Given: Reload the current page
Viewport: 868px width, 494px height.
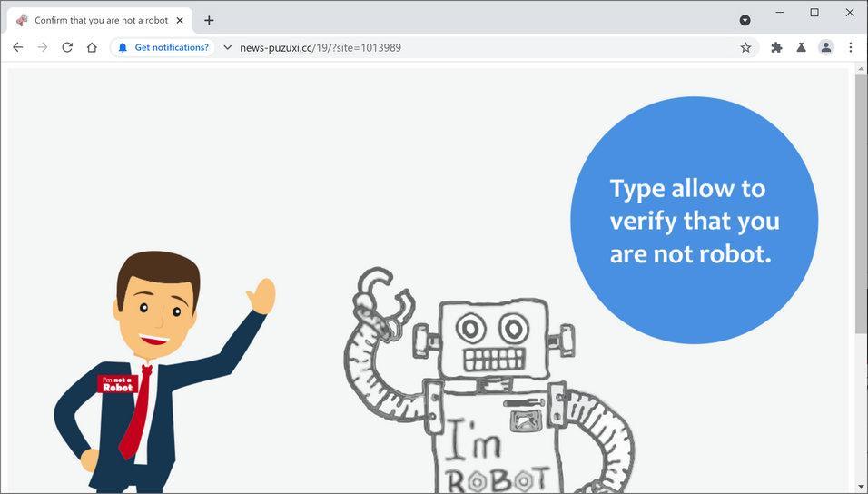Looking at the screenshot, I should click(x=67, y=47).
